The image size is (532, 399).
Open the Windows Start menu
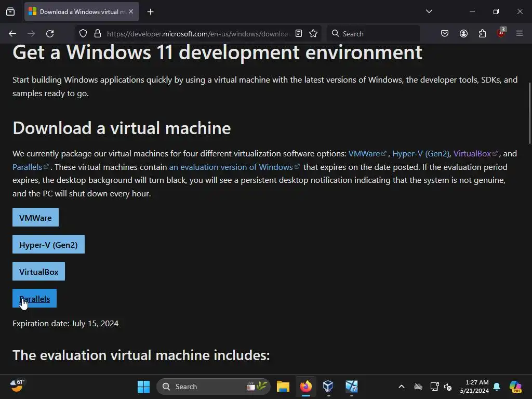point(143,387)
